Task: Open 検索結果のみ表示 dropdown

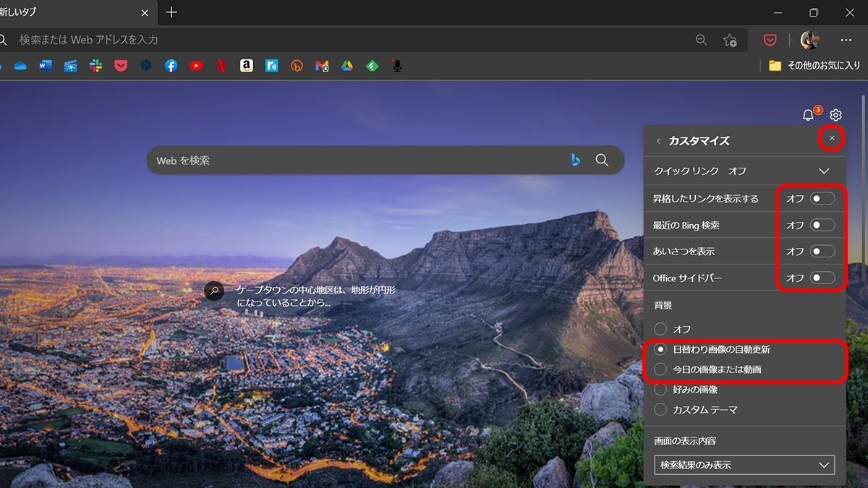Action: pyautogui.click(x=744, y=465)
